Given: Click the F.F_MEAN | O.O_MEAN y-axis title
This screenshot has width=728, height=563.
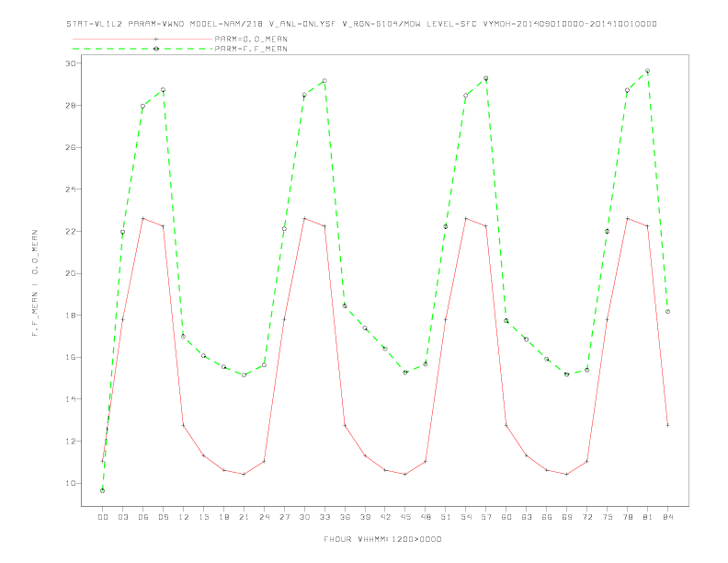Looking at the screenshot, I should point(35,283).
